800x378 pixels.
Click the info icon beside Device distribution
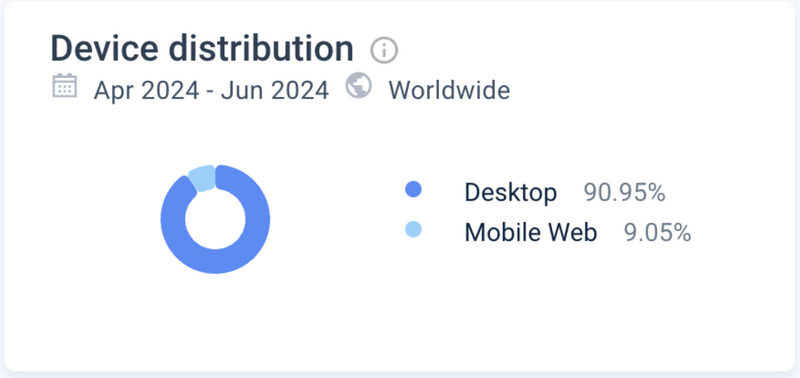(384, 50)
